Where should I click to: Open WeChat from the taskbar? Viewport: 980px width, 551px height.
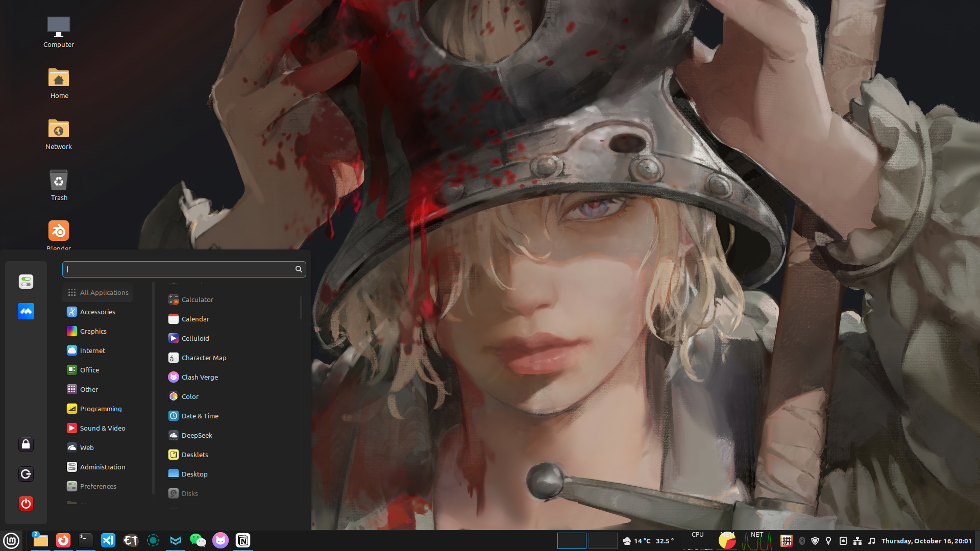(198, 540)
